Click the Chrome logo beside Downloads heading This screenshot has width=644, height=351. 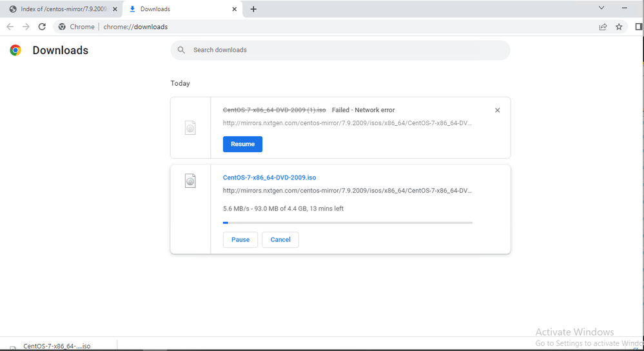tap(15, 50)
